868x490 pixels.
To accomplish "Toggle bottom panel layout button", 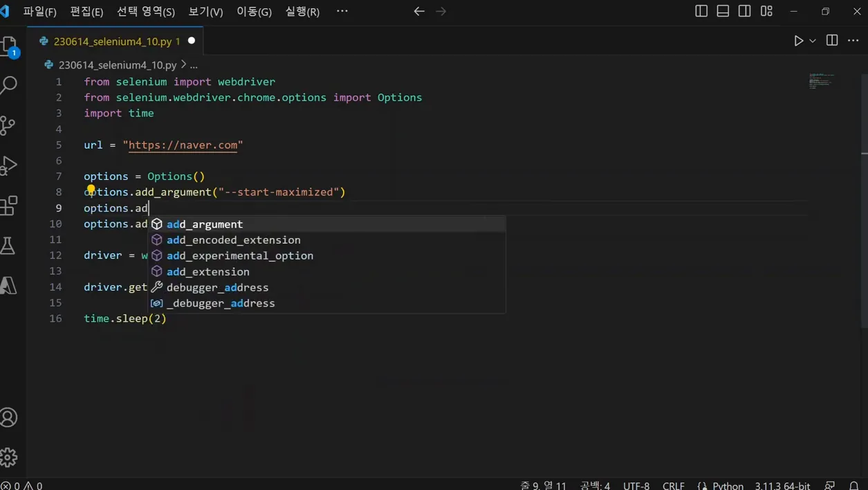I will [x=723, y=11].
